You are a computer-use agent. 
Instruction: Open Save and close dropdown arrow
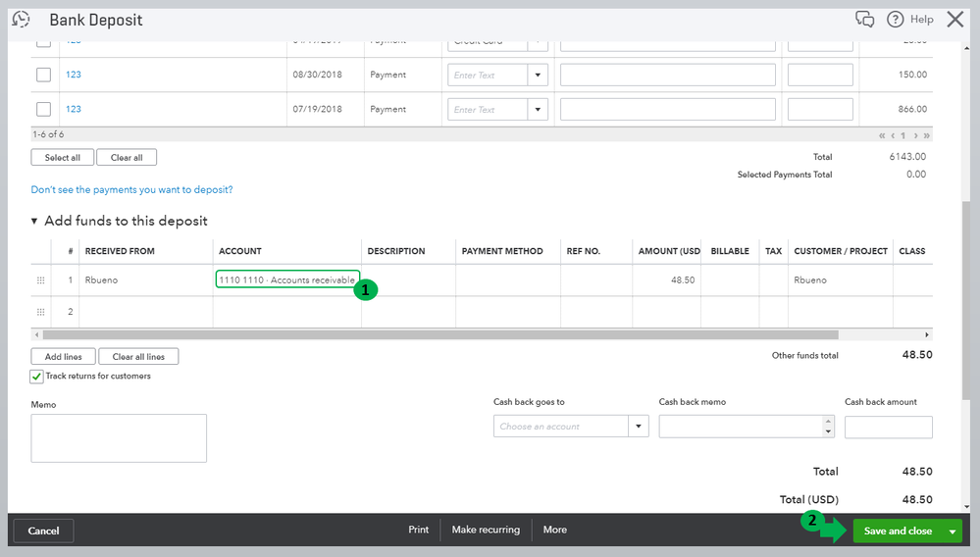point(952,532)
